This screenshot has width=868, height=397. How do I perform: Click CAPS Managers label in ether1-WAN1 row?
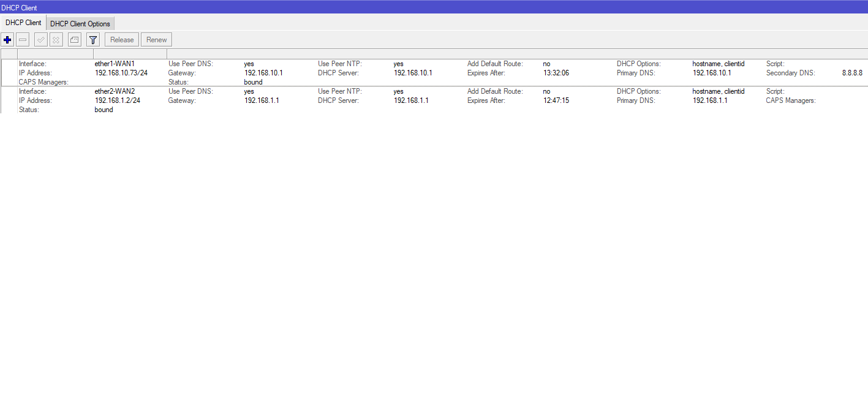(43, 82)
